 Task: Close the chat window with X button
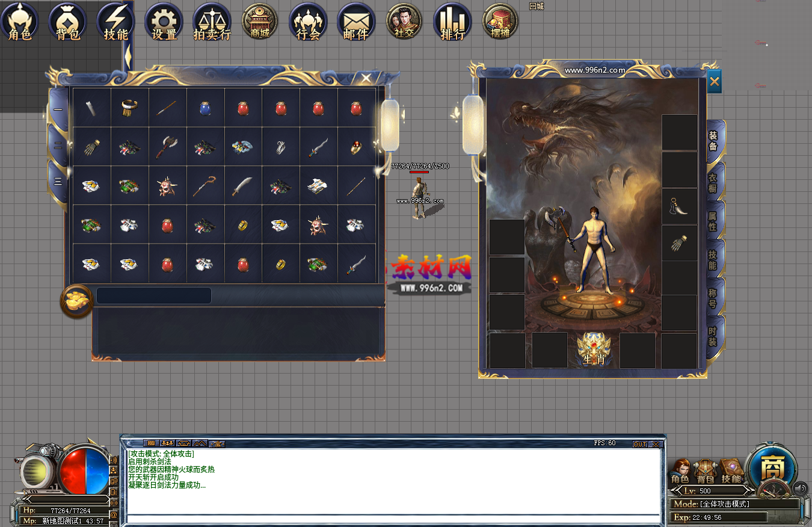coord(656,444)
